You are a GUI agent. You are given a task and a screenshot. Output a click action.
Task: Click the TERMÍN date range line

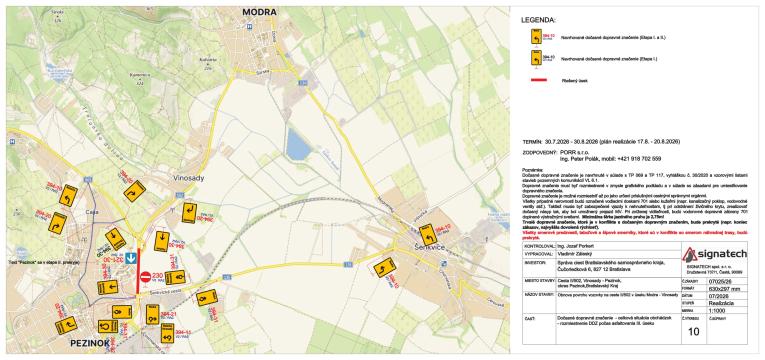tap(601, 141)
